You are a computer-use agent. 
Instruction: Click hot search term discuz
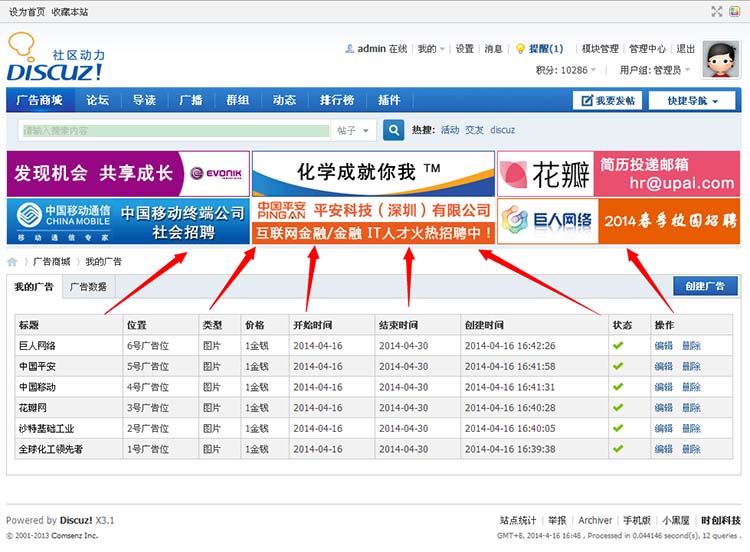click(x=502, y=130)
